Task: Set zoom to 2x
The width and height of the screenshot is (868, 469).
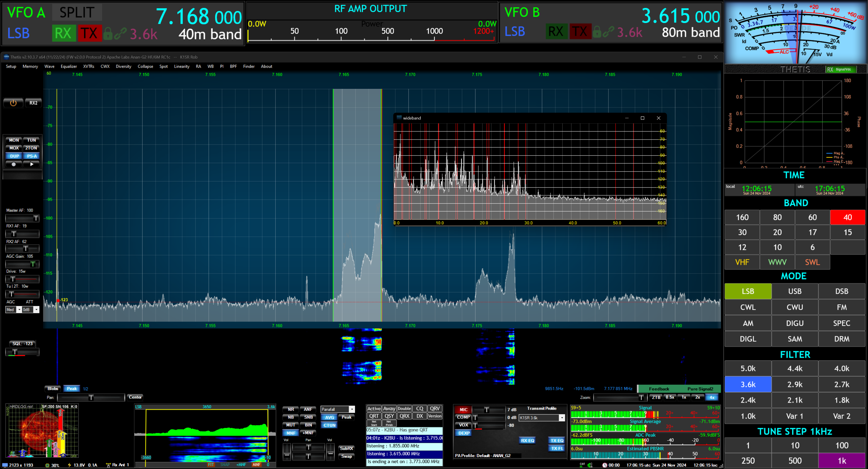Action: (698, 397)
